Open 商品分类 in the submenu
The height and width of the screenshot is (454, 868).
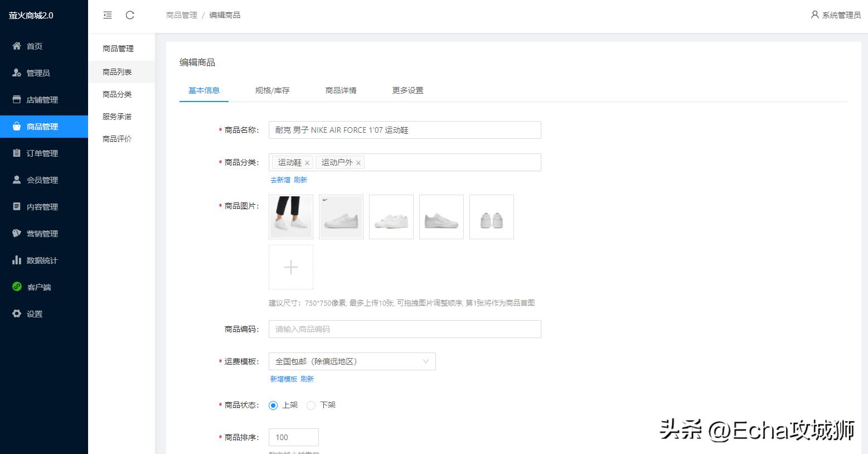[x=116, y=94]
